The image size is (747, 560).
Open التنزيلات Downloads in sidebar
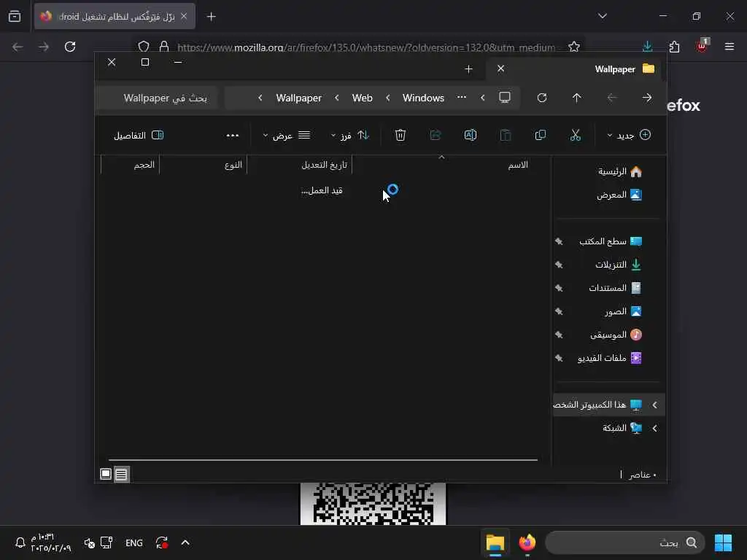coord(618,265)
